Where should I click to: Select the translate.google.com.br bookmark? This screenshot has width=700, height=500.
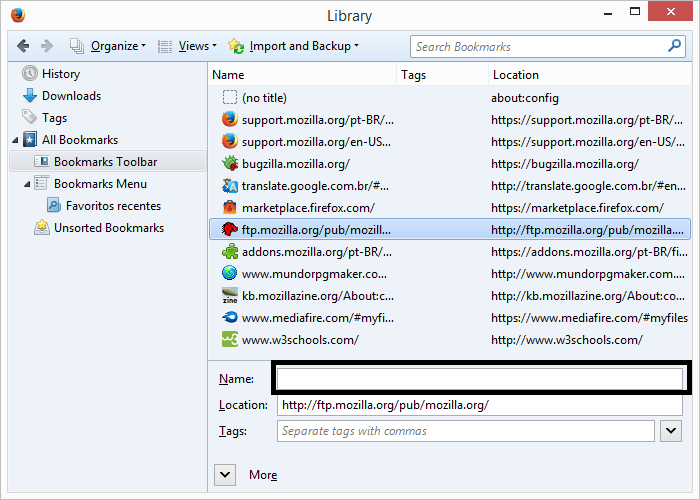tap(450, 186)
